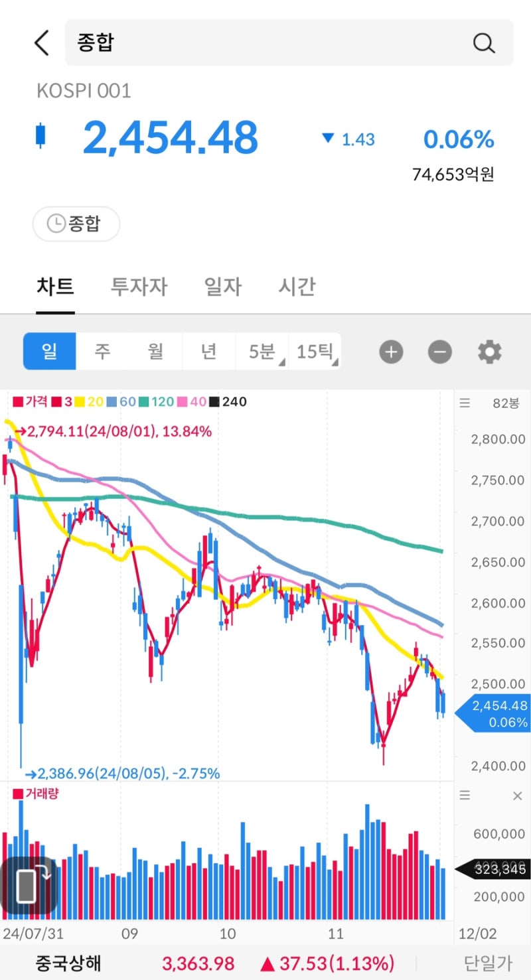The image size is (531, 980).
Task: Tap the candlestick icon beside the index price
Action: [x=41, y=135]
